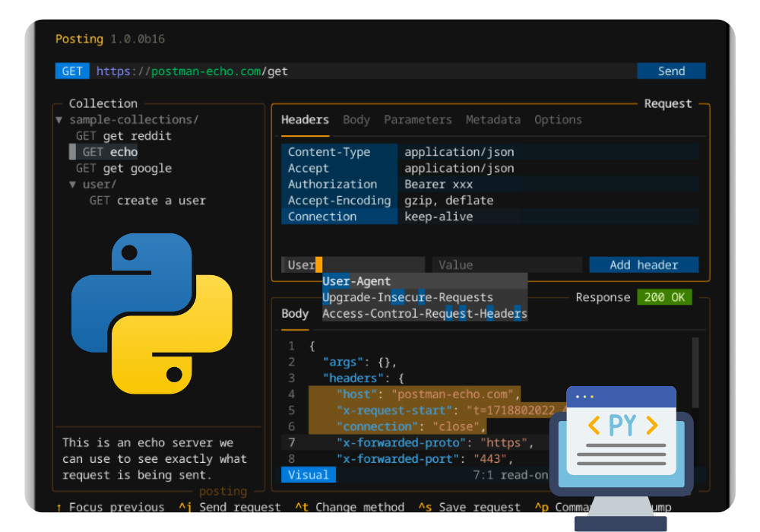The width and height of the screenshot is (760, 532).
Task: Select the get reddit request
Action: 137,136
